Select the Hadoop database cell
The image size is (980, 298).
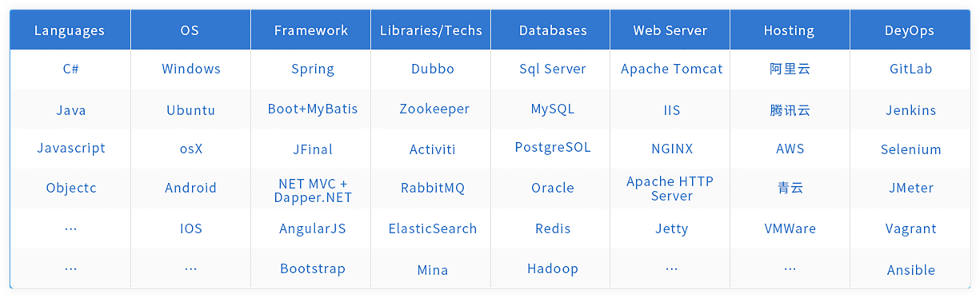(x=553, y=268)
